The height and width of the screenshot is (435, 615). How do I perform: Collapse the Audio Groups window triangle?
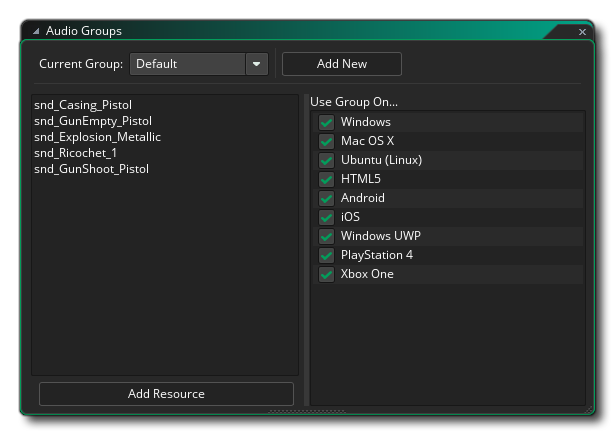pyautogui.click(x=36, y=32)
